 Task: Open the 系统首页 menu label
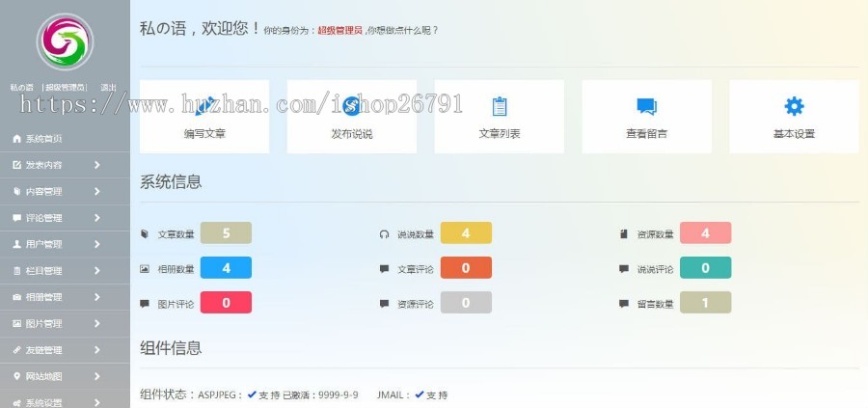[x=43, y=139]
